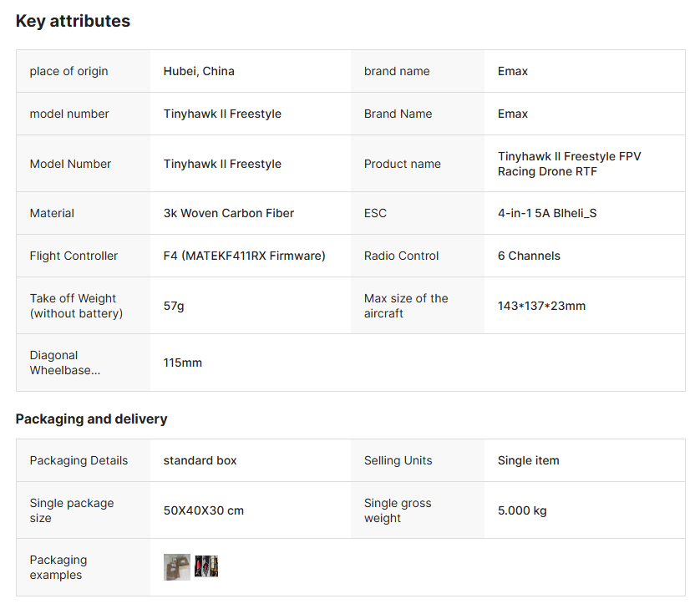Select the '143*137*23mm' max size value
700x609 pixels.
[x=541, y=306]
